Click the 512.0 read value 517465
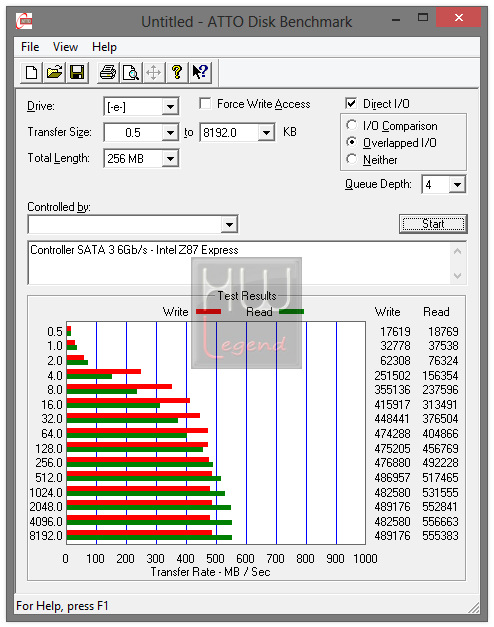The image size is (494, 627). coord(440,478)
